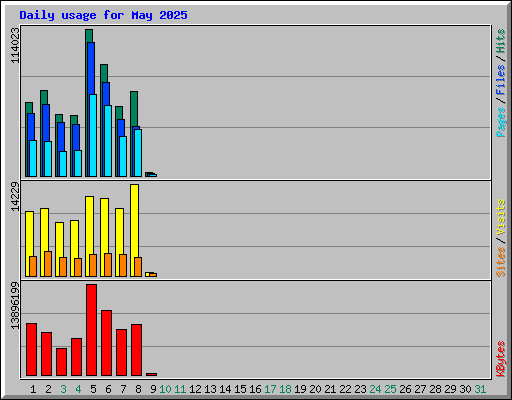Image resolution: width=512 pixels, height=400 pixels.
Task: Select the red KBytes bar for day 3
Action: (61, 362)
